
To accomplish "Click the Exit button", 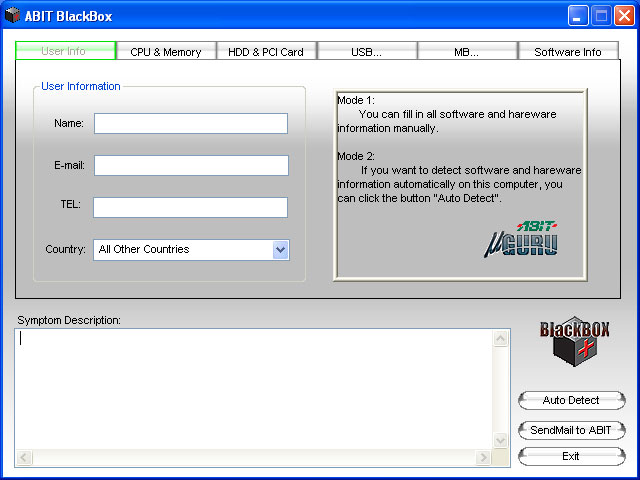I will pos(571,456).
